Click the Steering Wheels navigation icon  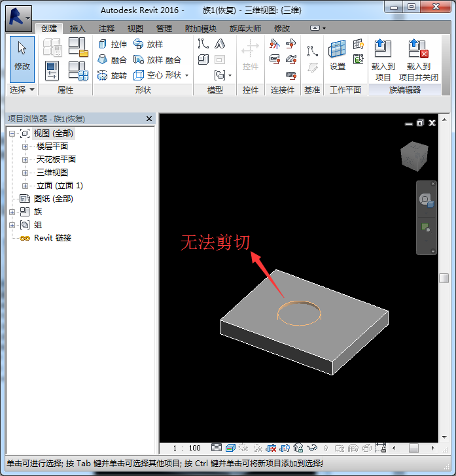[x=426, y=200]
